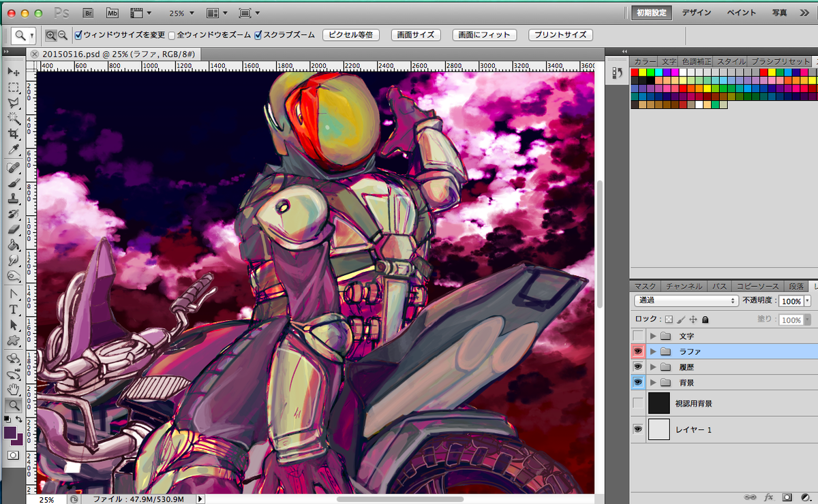Image resolution: width=818 pixels, height=504 pixels.
Task: Click the 画面にフィット button
Action: [x=484, y=35]
